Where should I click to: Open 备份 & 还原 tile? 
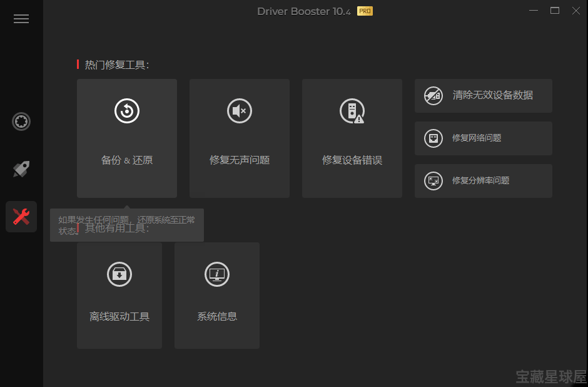pos(127,138)
